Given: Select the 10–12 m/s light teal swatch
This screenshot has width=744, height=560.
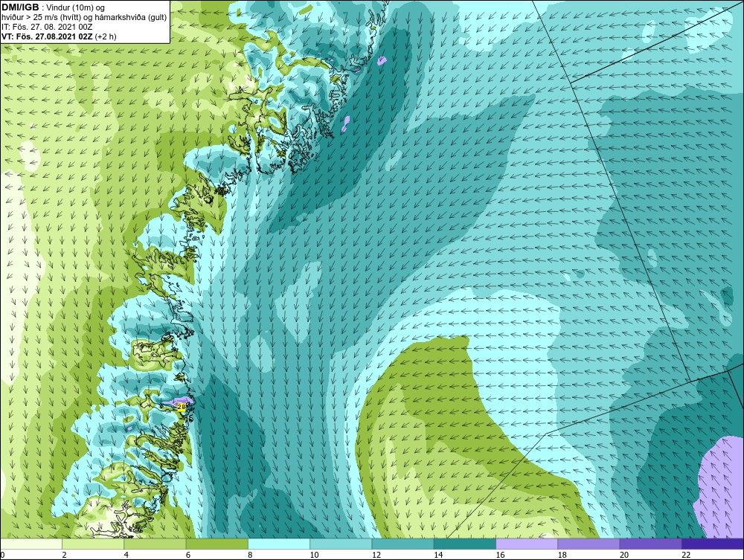Looking at the screenshot, I should 341,544.
